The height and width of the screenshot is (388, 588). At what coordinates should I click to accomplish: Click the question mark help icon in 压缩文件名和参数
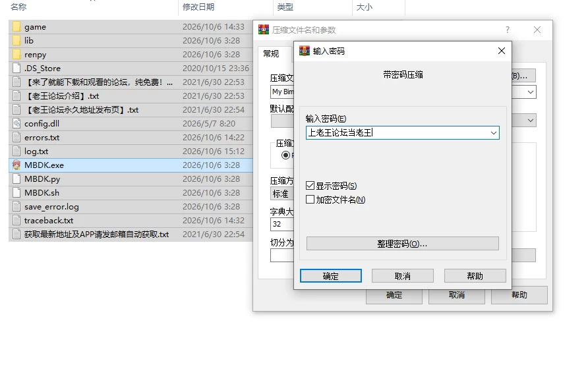(x=508, y=30)
